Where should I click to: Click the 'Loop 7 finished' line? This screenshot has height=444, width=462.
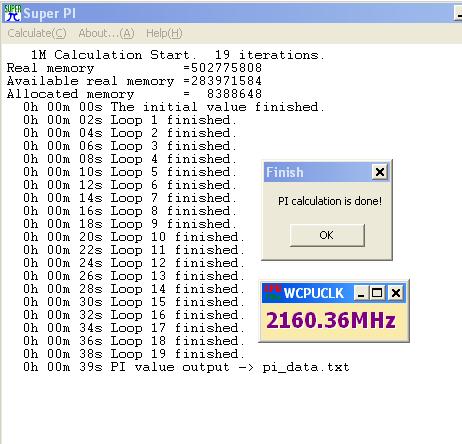click(130, 198)
